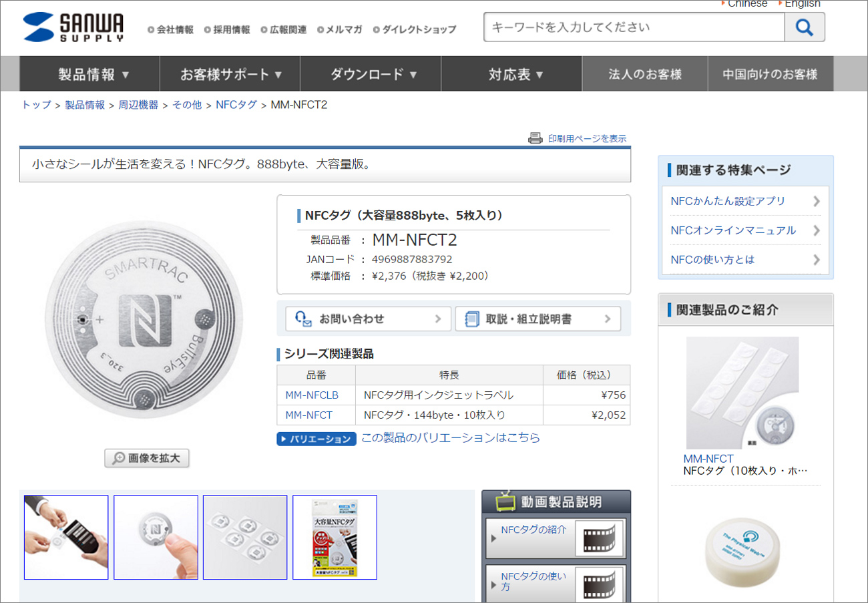Click into the keyword search field
Screen dimensions: 868x603
[634, 27]
